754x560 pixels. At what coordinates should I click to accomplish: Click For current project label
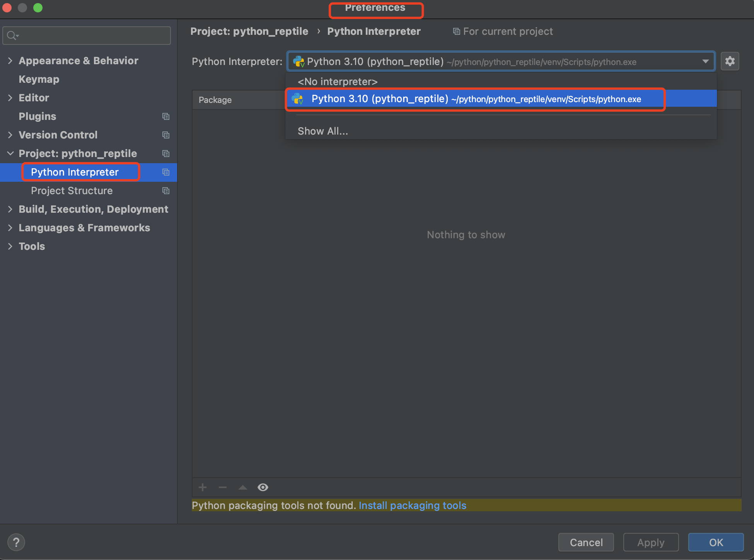pyautogui.click(x=508, y=31)
